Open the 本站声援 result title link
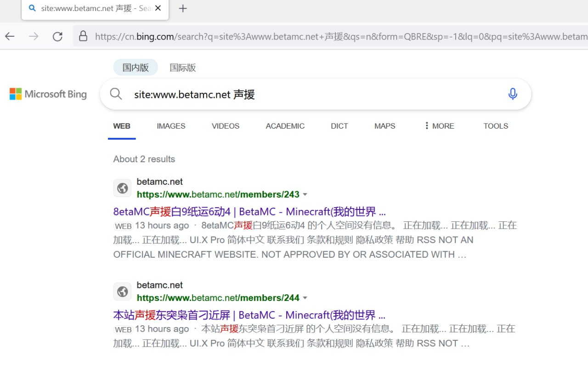 point(249,315)
